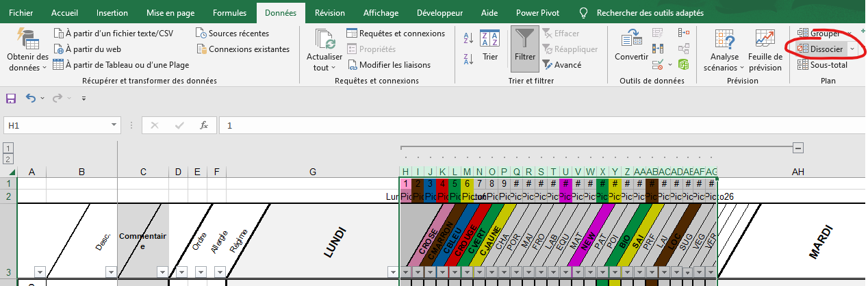Screen dimensions: 868x286
Task: Click the Consolider data tool icon
Action: (683, 34)
